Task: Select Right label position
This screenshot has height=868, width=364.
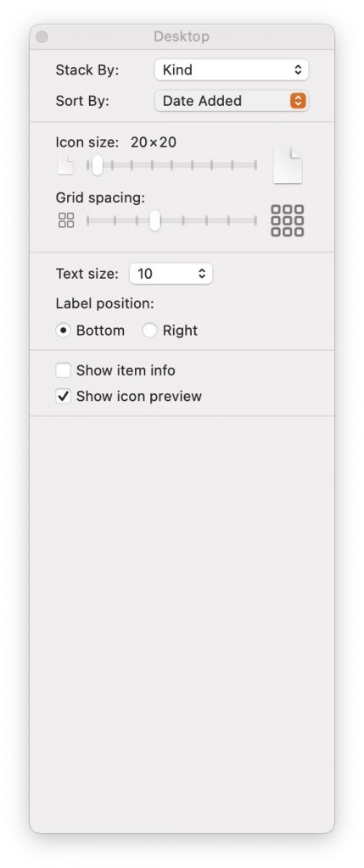Action: point(149,331)
